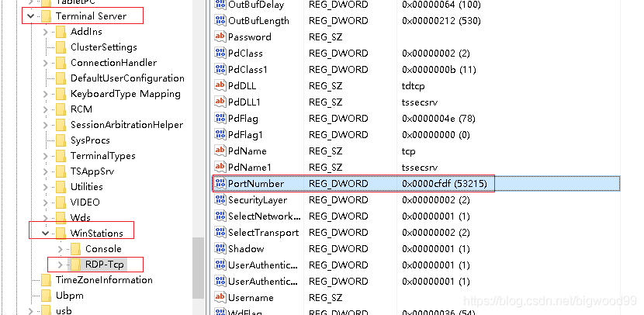Click the string icon of Username
The width and height of the screenshot is (644, 315).
click(x=220, y=297)
